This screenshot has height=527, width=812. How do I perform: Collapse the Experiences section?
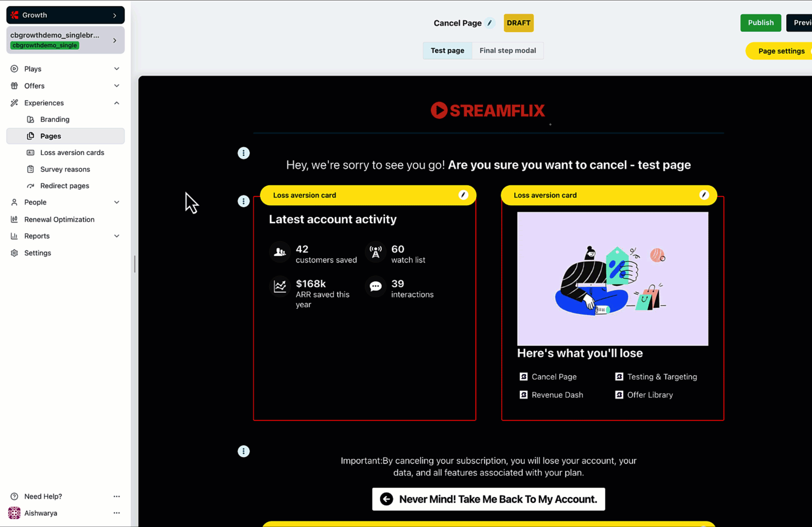[116, 103]
